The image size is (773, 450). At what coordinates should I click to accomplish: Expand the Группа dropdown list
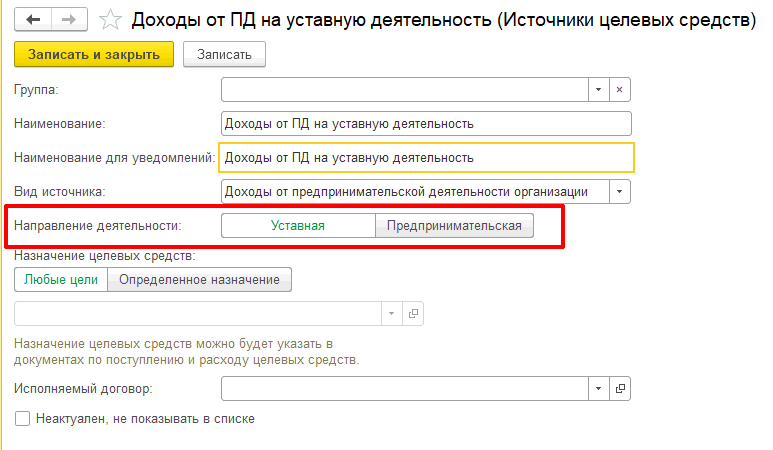pyautogui.click(x=598, y=90)
